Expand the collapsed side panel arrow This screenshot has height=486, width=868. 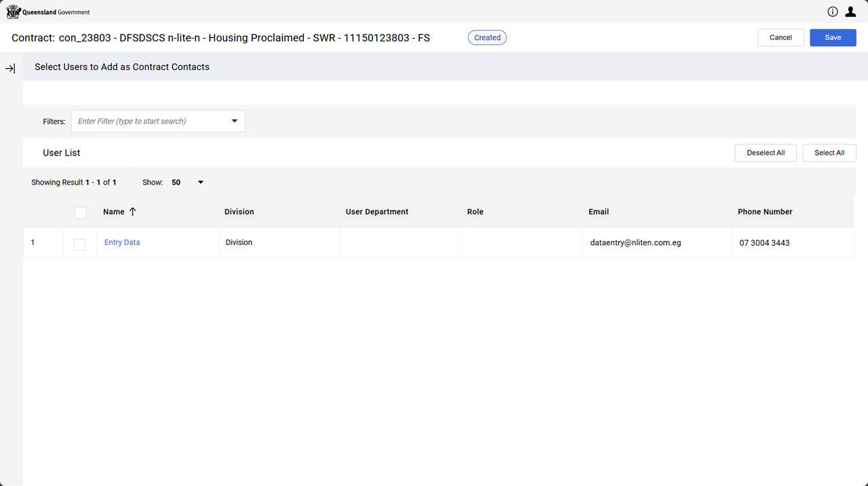click(10, 69)
